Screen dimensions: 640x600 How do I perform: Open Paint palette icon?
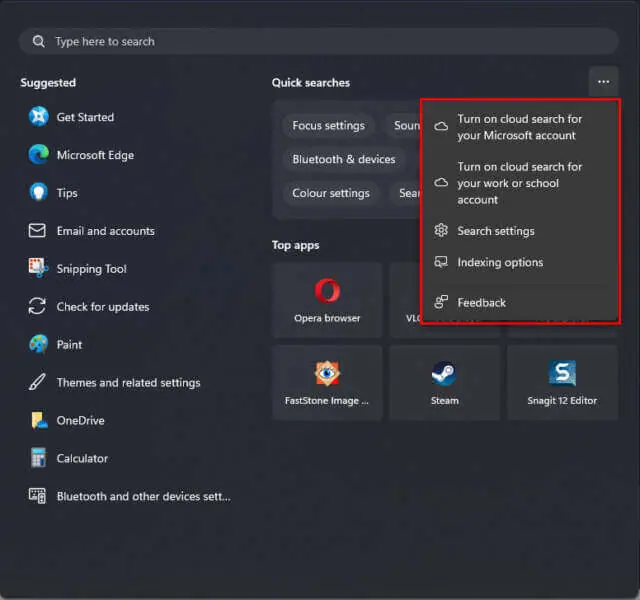click(x=38, y=344)
